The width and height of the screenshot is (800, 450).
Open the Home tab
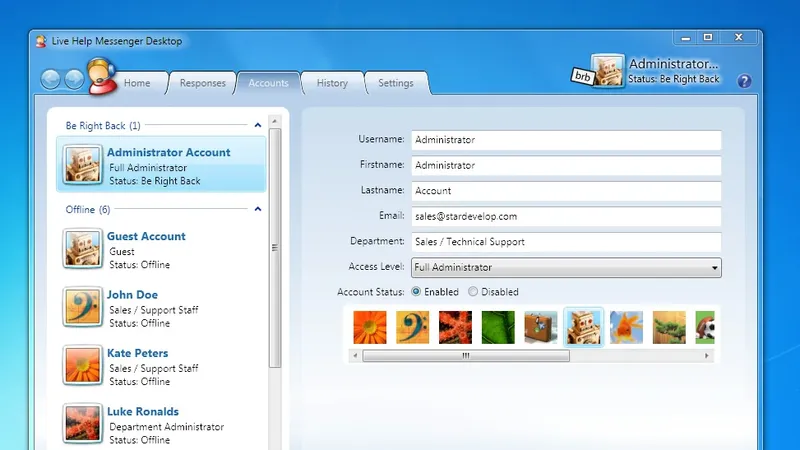click(x=137, y=83)
